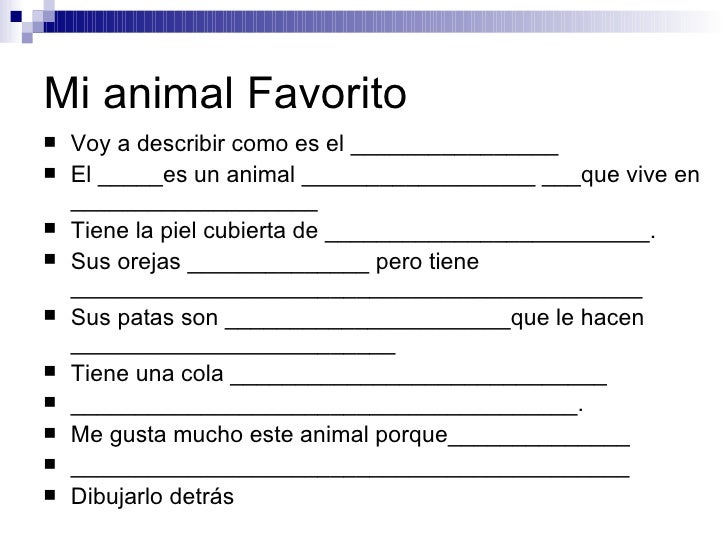The width and height of the screenshot is (728, 546).
Task: Click the blank after "Tiene la piel cubierta de"
Action: [487, 237]
